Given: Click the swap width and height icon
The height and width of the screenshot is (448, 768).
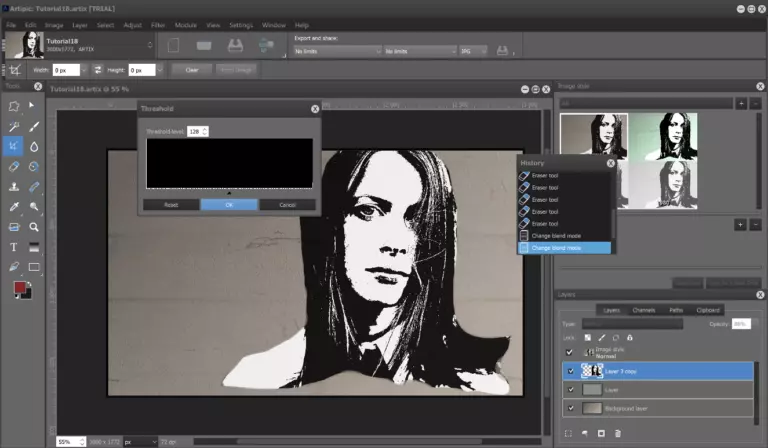Looking at the screenshot, I should [x=98, y=70].
